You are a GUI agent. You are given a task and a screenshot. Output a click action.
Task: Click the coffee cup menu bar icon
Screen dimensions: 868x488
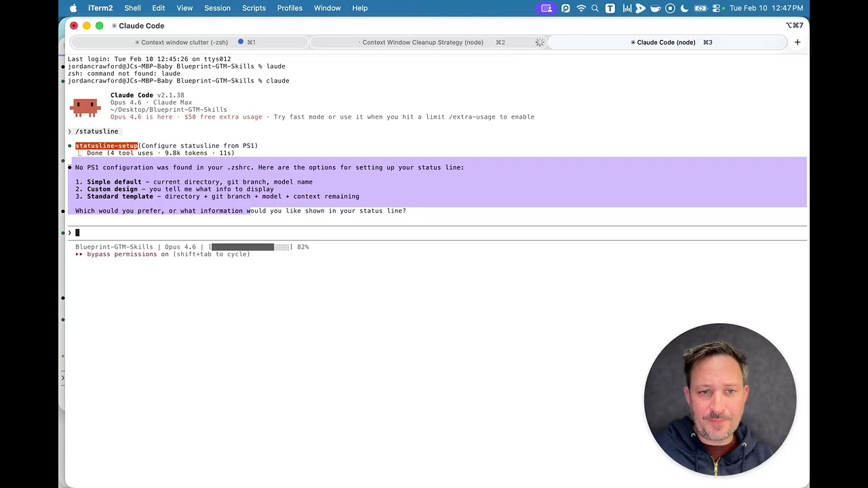pyautogui.click(x=655, y=8)
